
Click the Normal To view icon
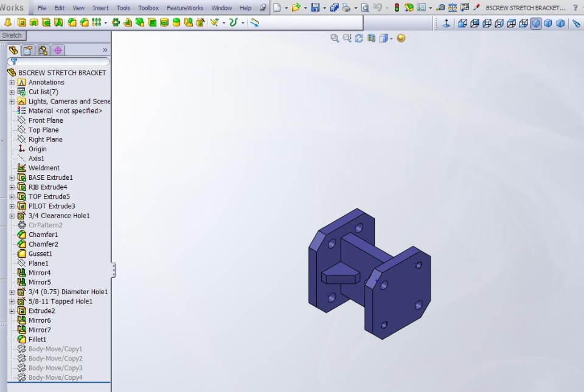446,24
